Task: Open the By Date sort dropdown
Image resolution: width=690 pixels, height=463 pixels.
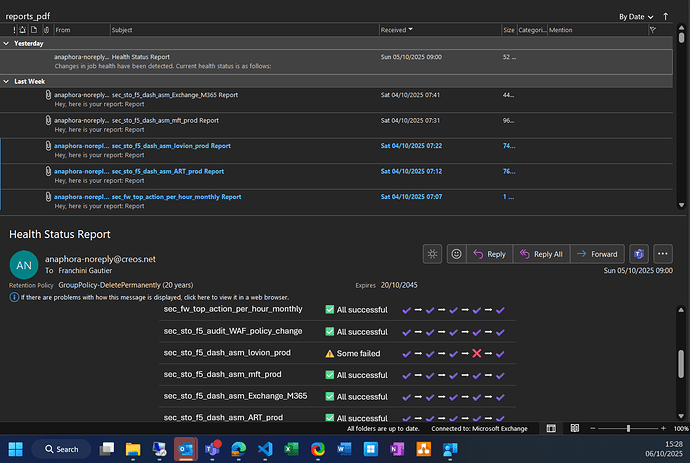Action: point(637,16)
